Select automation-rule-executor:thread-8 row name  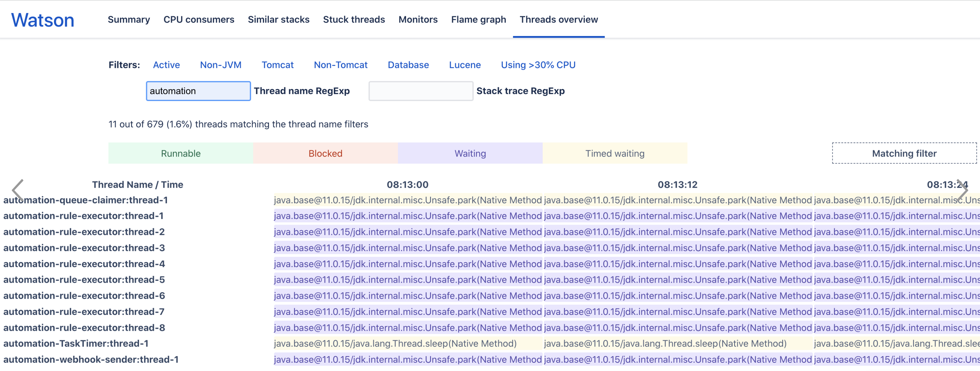(x=84, y=327)
